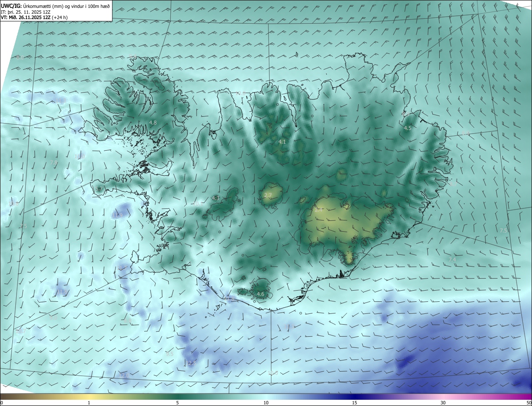Click the 12.0 value label
Screen dimensions: 532x406
[x=124, y=375]
